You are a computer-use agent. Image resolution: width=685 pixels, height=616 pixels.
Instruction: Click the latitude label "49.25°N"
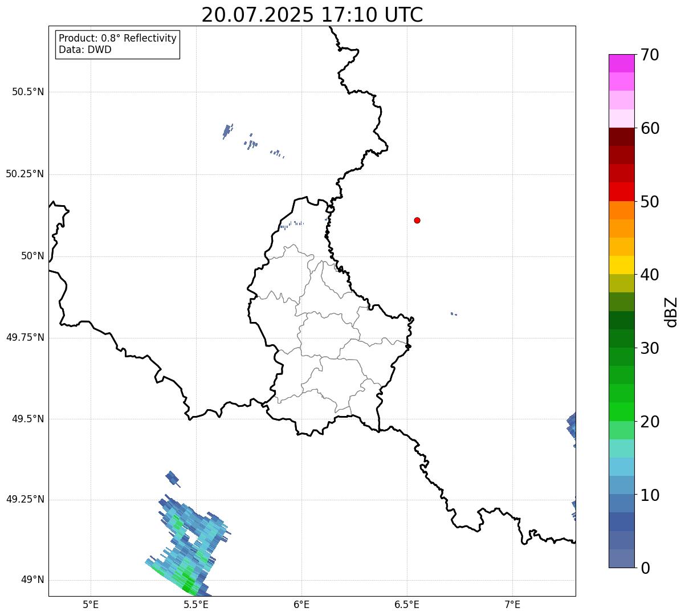coord(25,500)
